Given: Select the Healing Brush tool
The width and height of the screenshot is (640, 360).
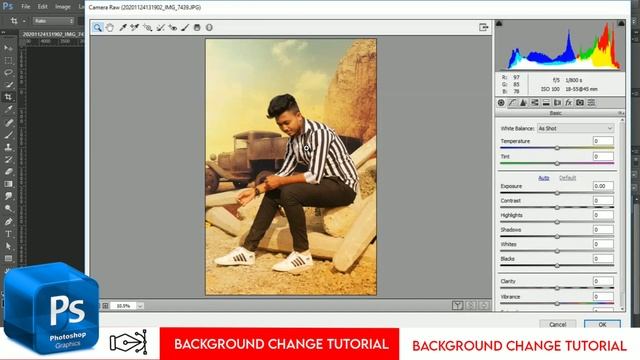Looking at the screenshot, I should tap(8, 122).
